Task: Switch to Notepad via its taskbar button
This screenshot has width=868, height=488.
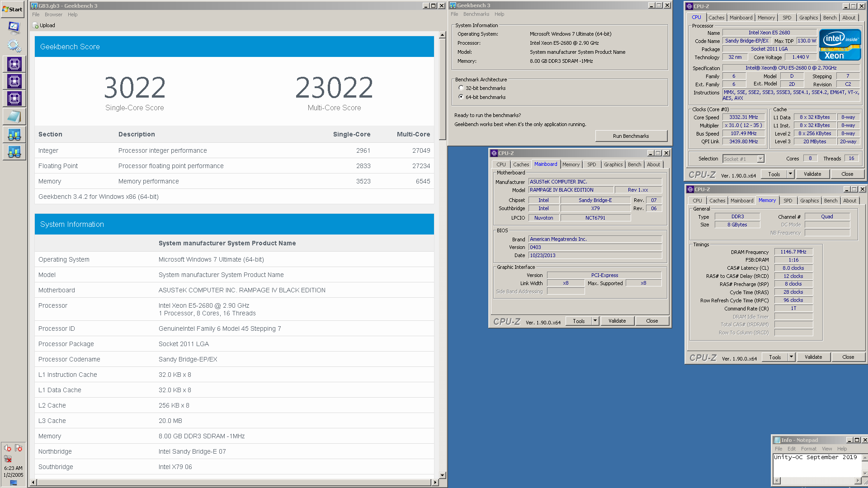Action: click(14, 117)
